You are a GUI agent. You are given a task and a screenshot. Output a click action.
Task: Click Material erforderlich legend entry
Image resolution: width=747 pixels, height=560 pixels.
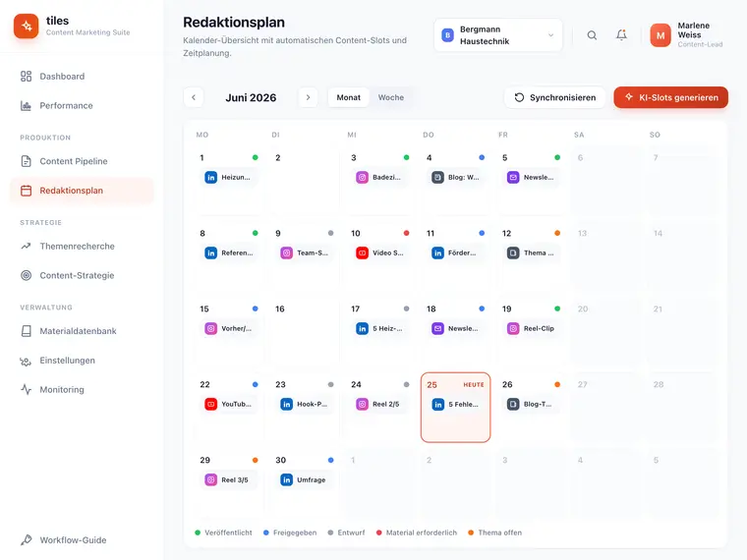click(417, 532)
